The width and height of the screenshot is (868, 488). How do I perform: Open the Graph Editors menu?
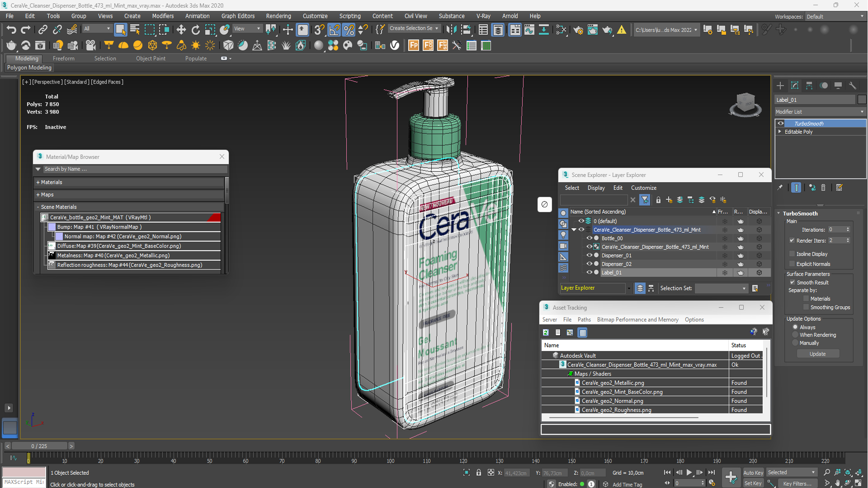point(238,16)
